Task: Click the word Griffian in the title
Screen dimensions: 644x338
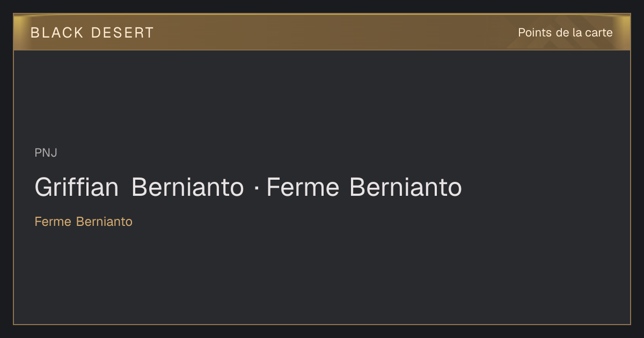Action: 77,188
